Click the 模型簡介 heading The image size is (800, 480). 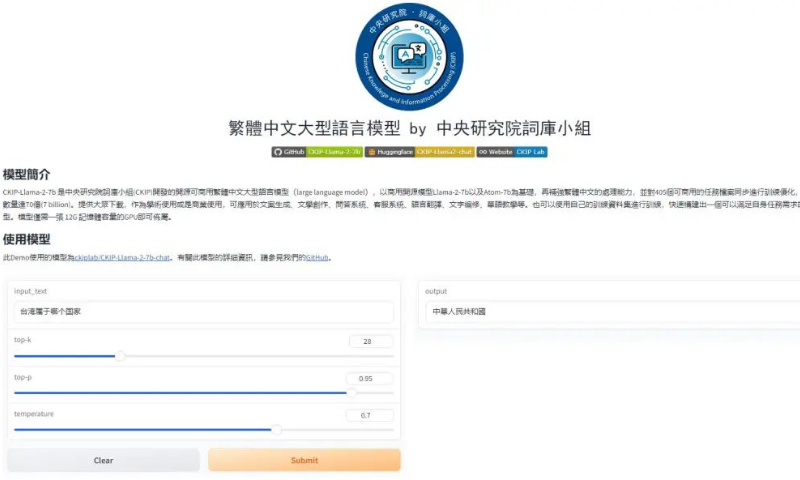pos(27,174)
